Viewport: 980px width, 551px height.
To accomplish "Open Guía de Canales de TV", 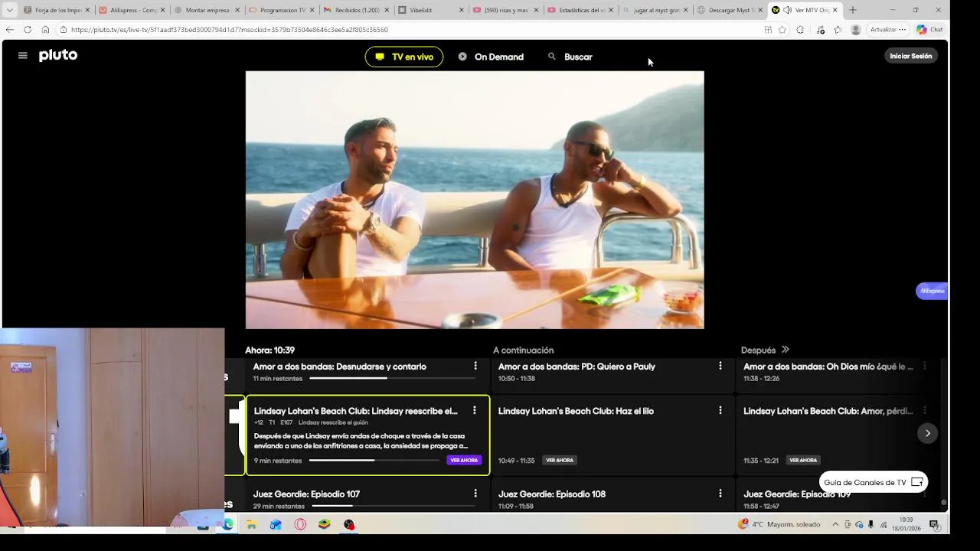I will (x=874, y=482).
